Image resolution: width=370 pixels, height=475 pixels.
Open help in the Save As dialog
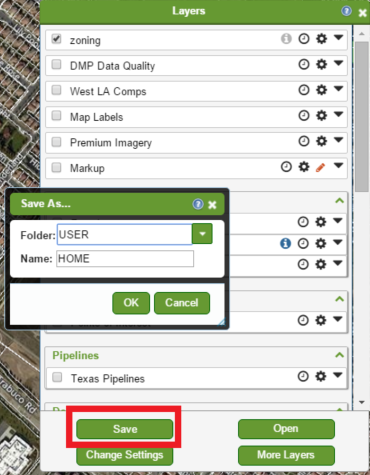[198, 204]
